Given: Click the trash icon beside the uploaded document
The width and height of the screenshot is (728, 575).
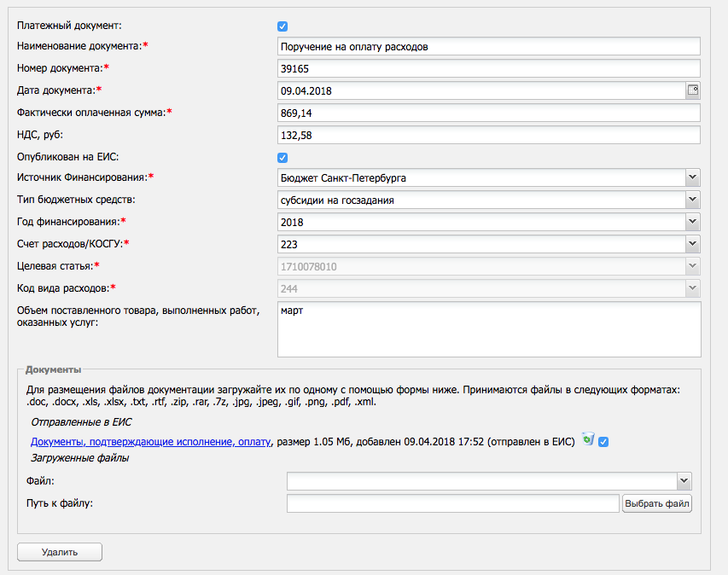Looking at the screenshot, I should pyautogui.click(x=588, y=440).
